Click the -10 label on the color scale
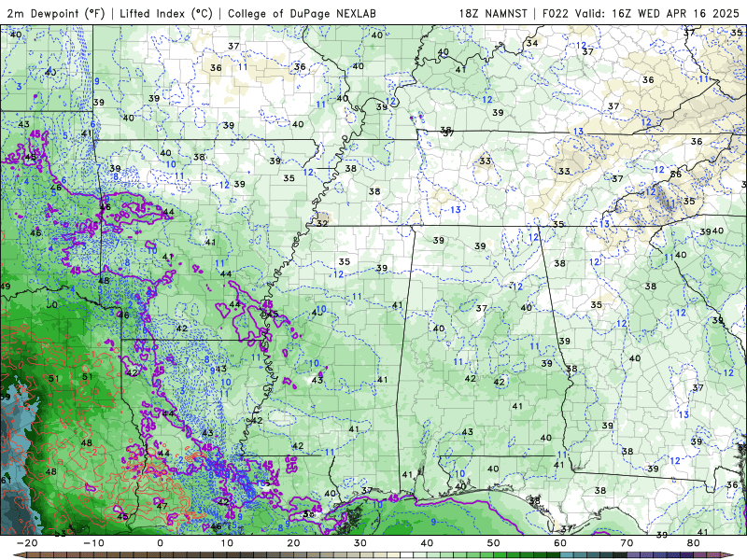Viewport: 747px width, 560px height. 93,543
